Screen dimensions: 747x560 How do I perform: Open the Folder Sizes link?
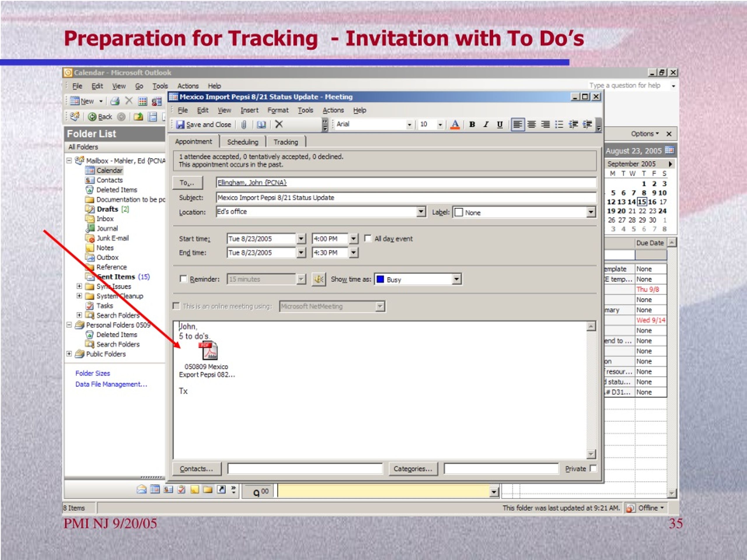[x=92, y=373]
